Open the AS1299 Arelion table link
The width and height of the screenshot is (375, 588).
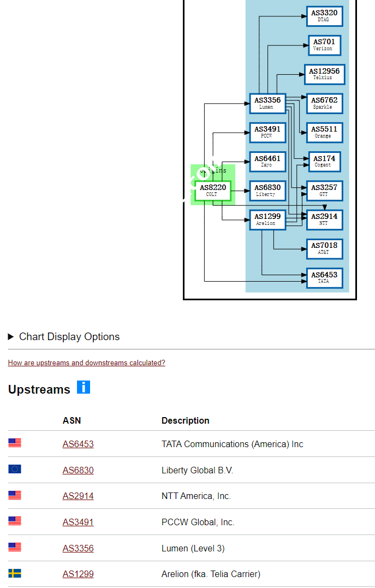(78, 574)
